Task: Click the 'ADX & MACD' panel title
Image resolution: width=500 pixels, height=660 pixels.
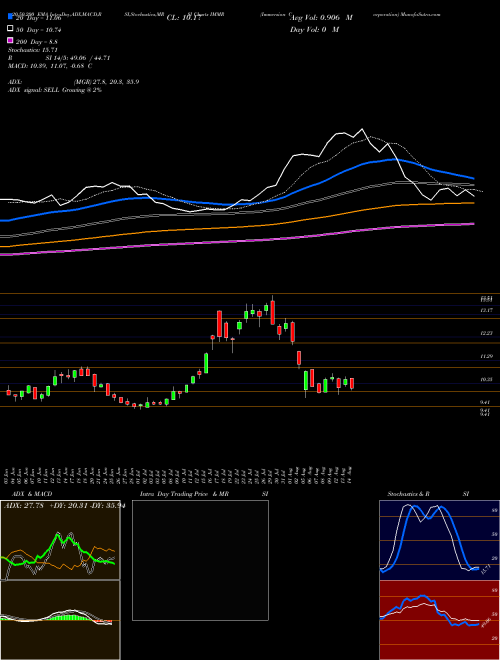Action: [32, 494]
